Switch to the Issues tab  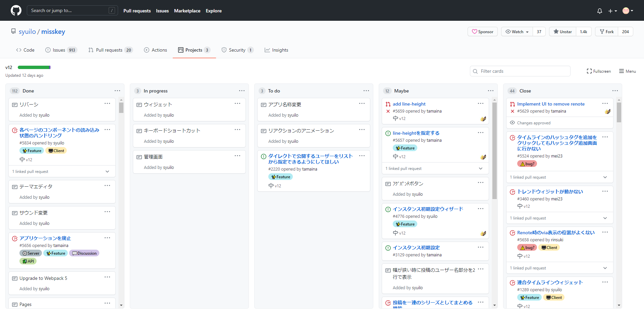point(61,50)
